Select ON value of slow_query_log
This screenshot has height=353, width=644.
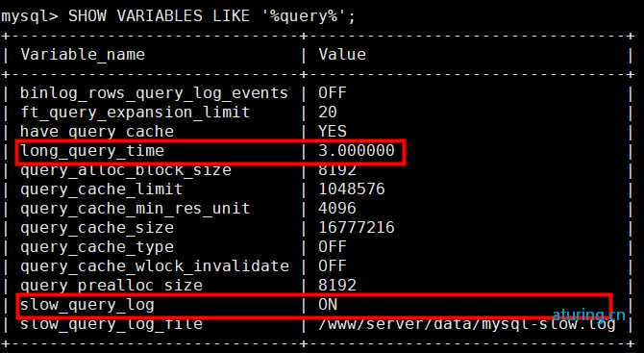[328, 305]
